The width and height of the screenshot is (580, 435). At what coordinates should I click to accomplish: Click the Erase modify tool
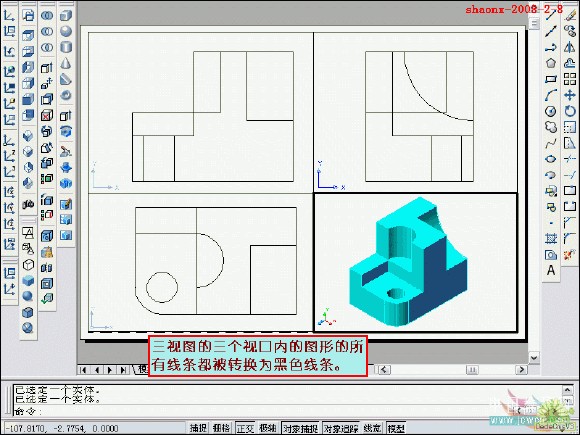pos(570,15)
